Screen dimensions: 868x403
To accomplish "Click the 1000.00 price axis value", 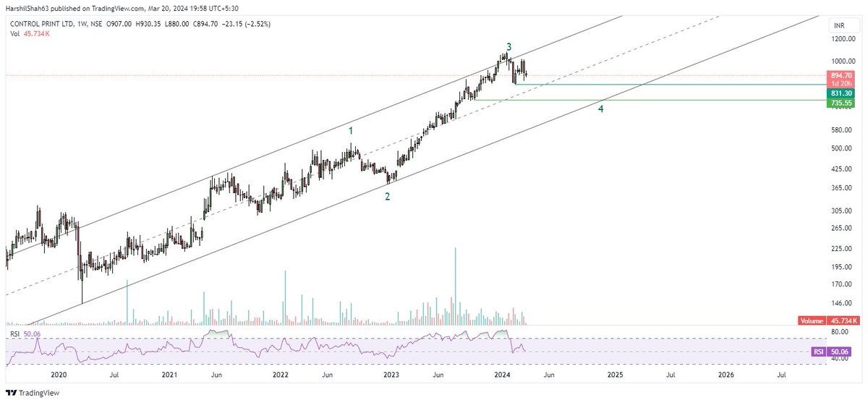I will point(843,61).
